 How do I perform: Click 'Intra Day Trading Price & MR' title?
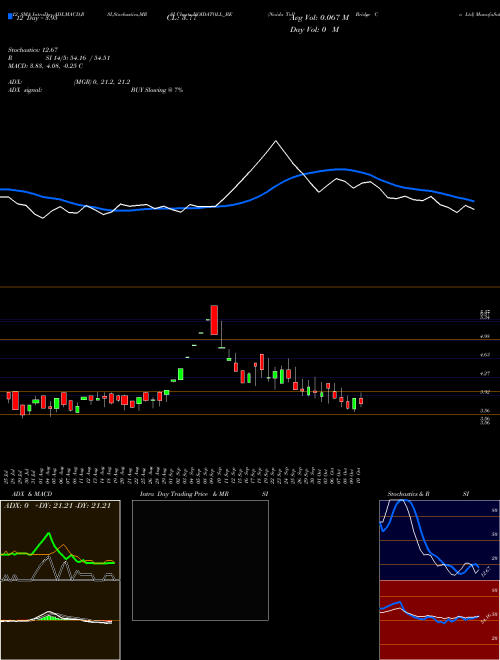[x=184, y=494]
